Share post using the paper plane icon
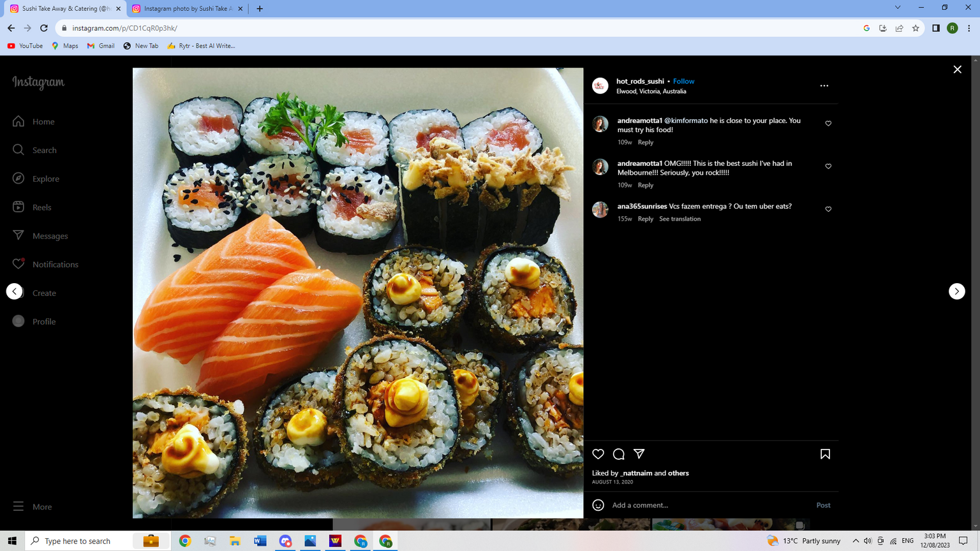980x551 pixels. [639, 454]
